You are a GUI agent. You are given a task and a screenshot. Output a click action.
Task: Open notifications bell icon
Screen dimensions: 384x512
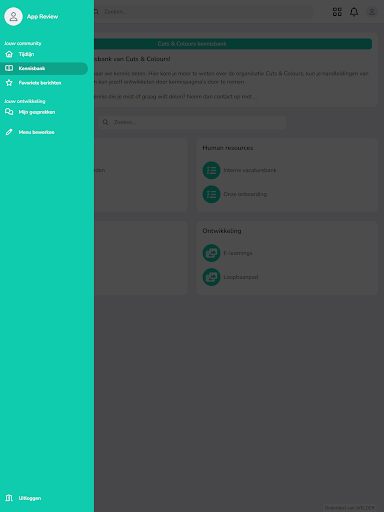tap(354, 12)
